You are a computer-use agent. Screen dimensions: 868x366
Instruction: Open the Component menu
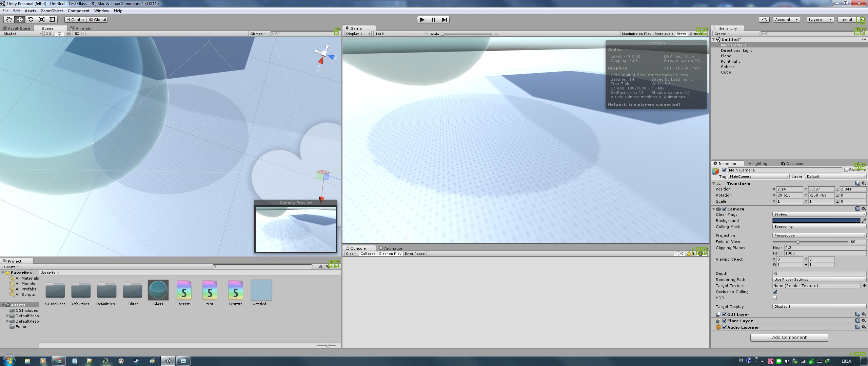click(79, 11)
